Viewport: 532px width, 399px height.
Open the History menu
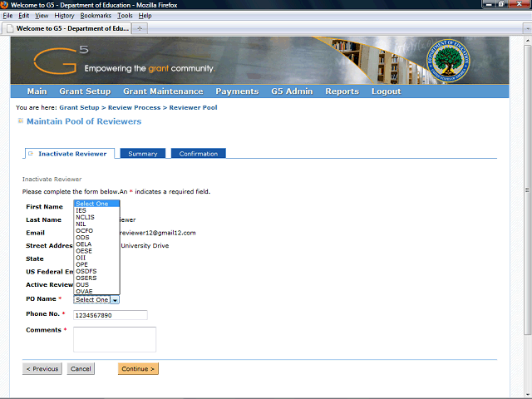64,16
